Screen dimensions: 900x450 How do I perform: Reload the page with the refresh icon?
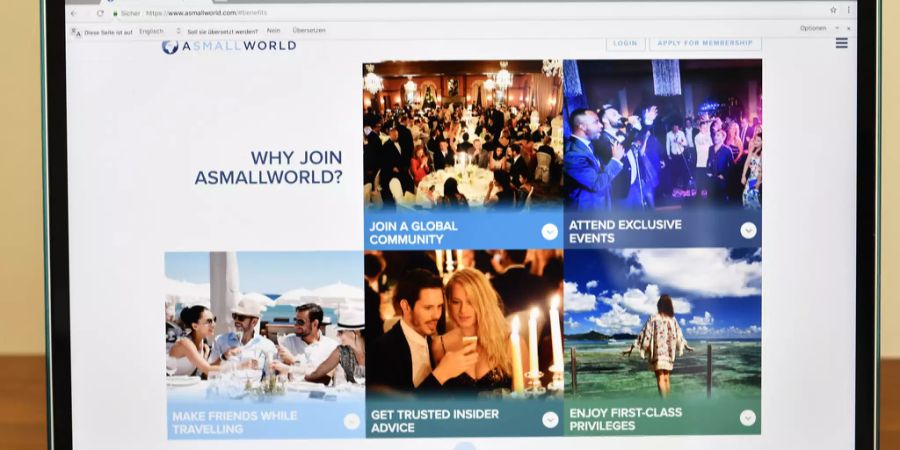100,13
